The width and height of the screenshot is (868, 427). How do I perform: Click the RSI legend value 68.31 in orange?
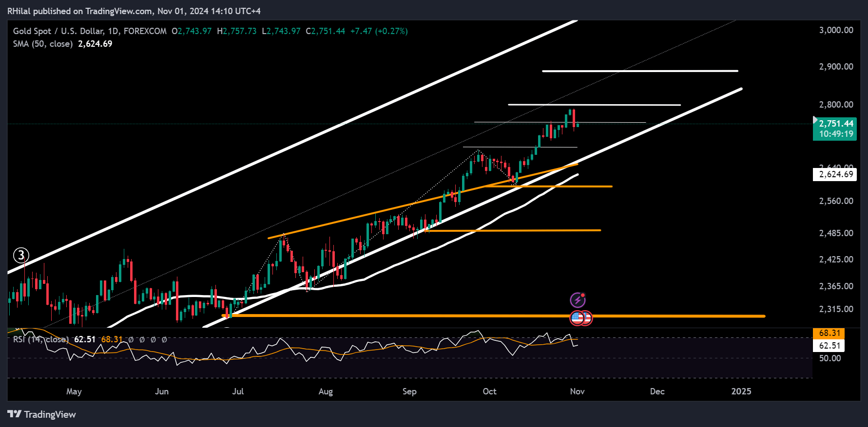[112, 339]
